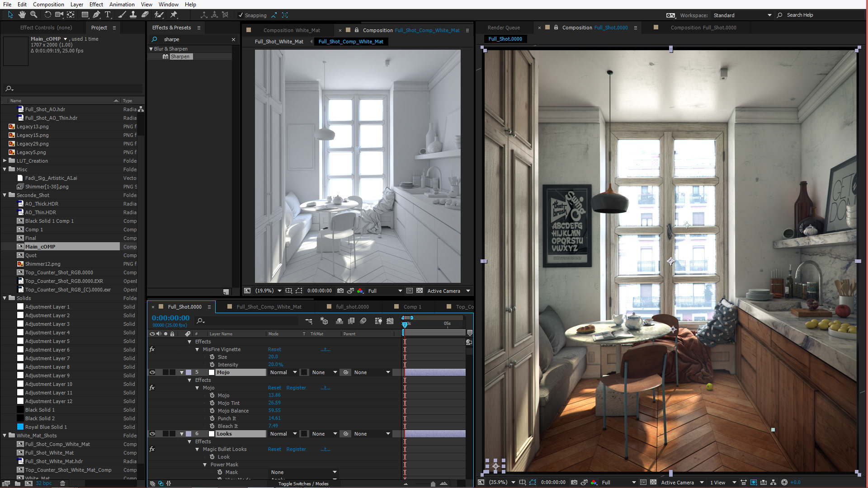Screen dimensions: 868x488
Task: Select the Pen tool
Action: pos(96,15)
